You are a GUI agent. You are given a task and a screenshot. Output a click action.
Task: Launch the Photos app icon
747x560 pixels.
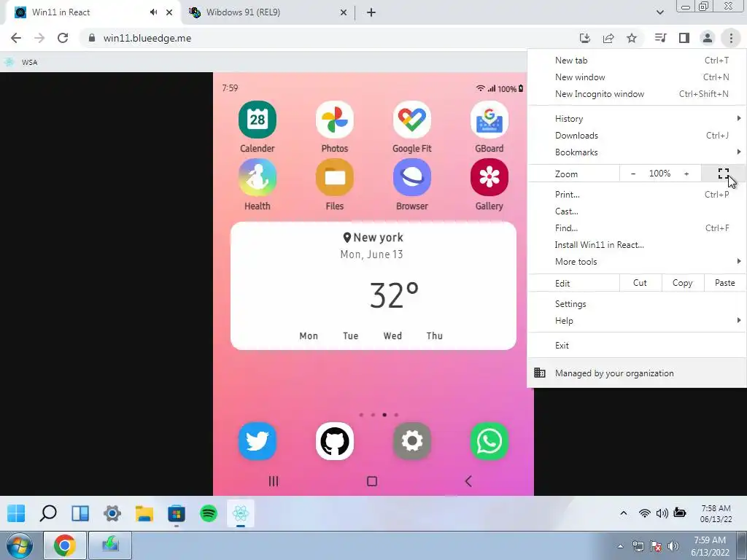pos(334,120)
